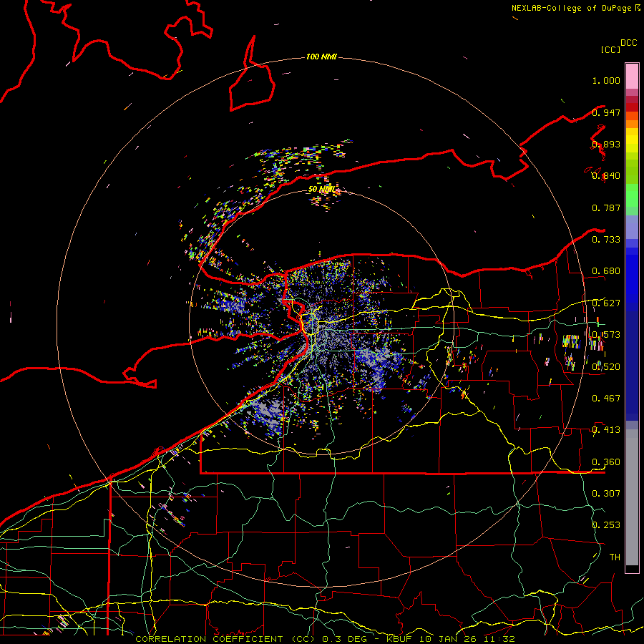
Task: Click the pink segment of the color scale
Action: pos(632,76)
